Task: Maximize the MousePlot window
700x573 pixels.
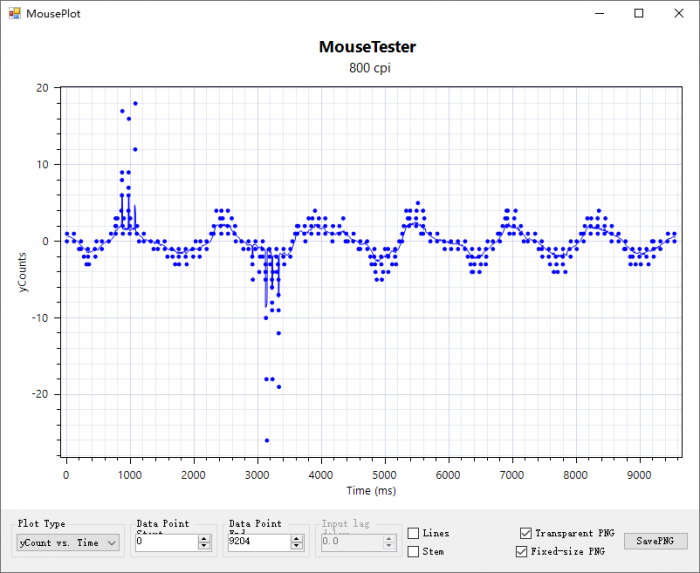Action: (x=639, y=13)
